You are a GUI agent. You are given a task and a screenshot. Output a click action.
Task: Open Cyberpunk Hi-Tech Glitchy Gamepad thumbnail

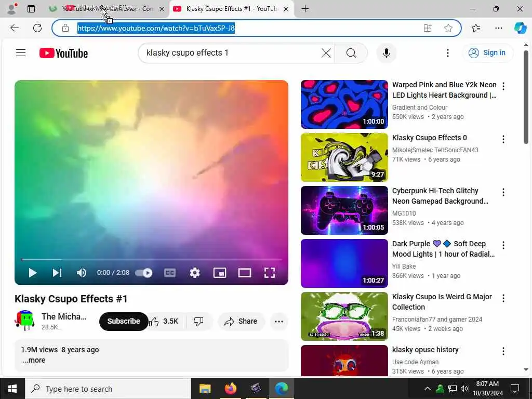pos(344,210)
